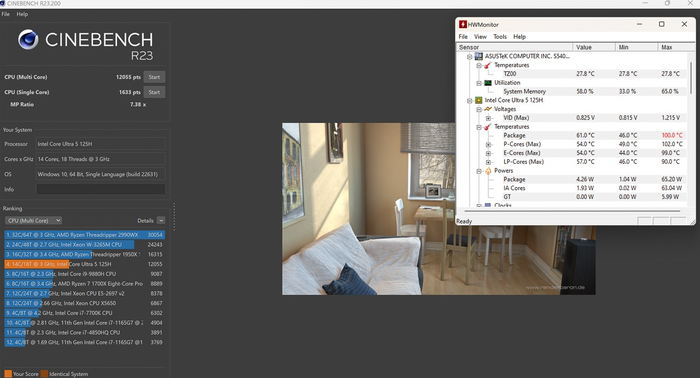Start the CPU Multi Core test

pos(154,77)
